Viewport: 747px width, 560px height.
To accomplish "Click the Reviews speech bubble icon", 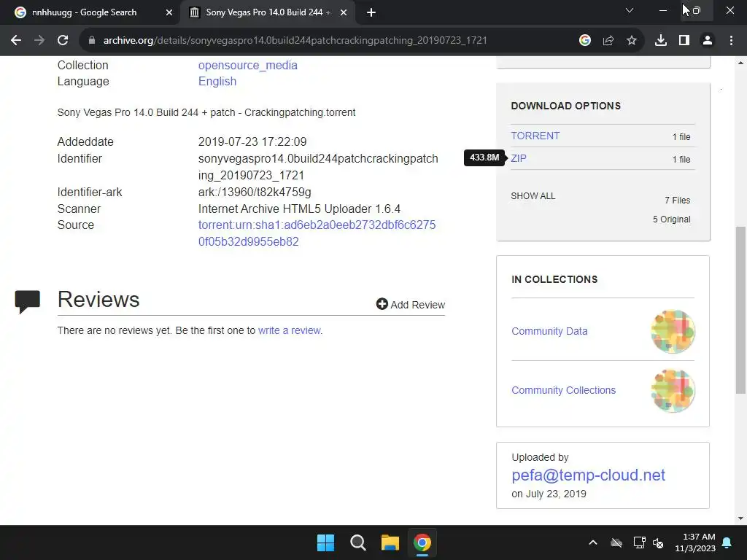I will (x=27, y=301).
